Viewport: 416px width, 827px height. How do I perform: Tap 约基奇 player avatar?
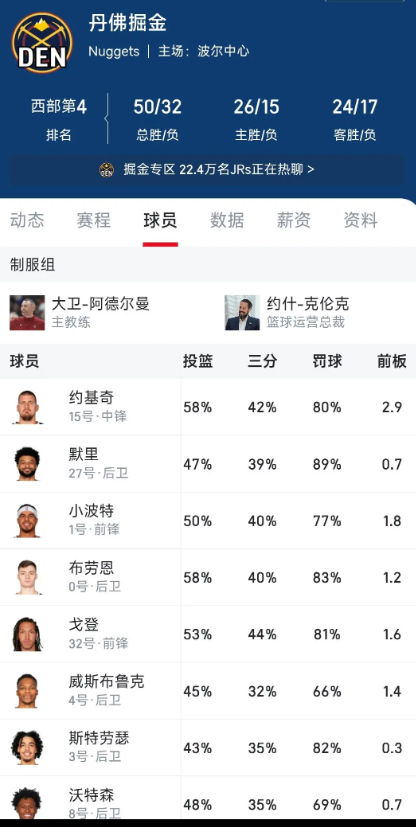[27, 407]
